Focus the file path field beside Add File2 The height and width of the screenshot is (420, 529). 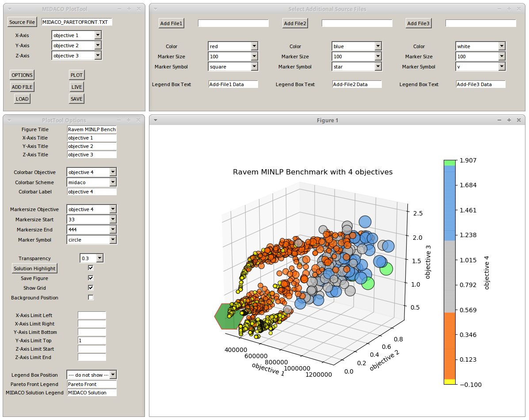[x=357, y=23]
